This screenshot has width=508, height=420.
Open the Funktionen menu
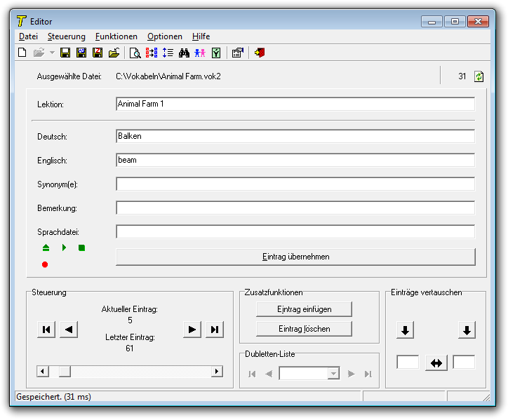click(x=116, y=36)
